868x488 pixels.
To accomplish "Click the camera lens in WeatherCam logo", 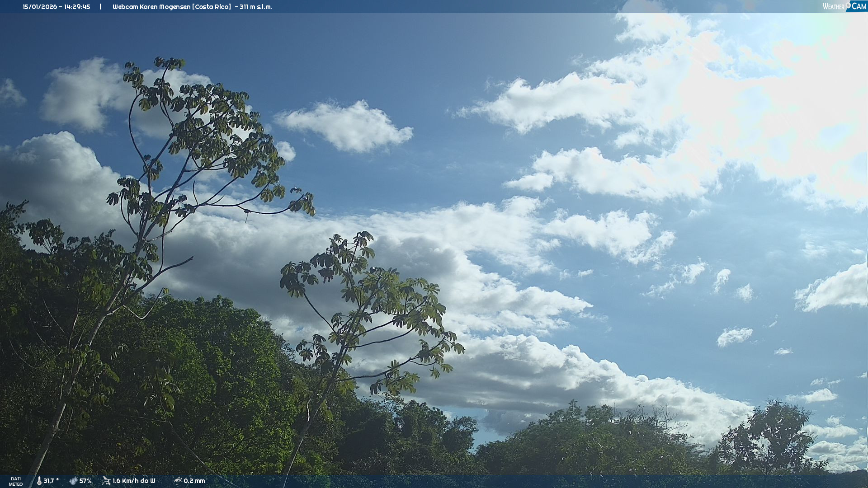I will click(x=848, y=5).
